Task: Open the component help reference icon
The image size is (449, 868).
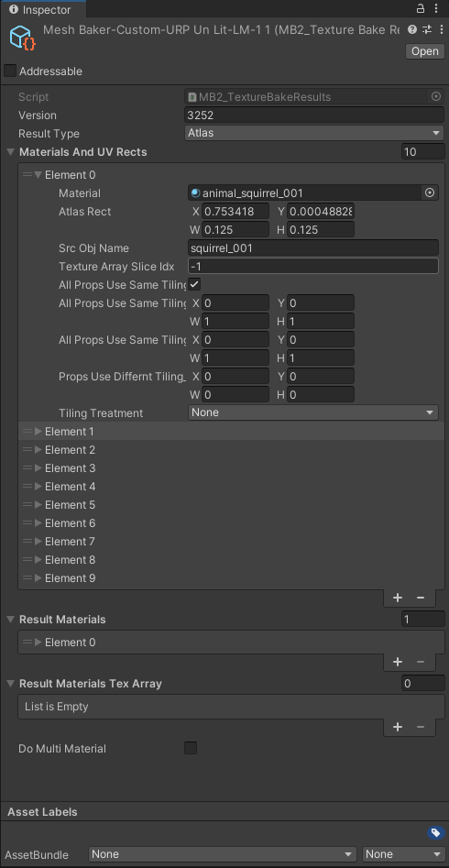Action: click(412, 29)
